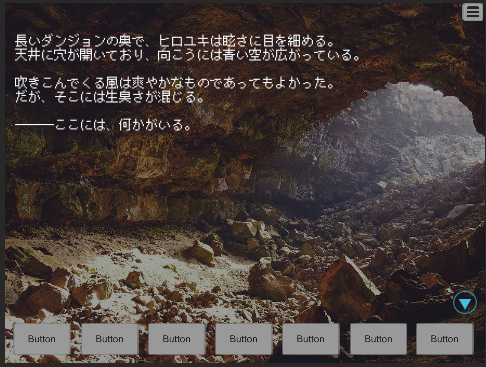Click the middle Button of seven
The image size is (486, 367).
pos(244,339)
